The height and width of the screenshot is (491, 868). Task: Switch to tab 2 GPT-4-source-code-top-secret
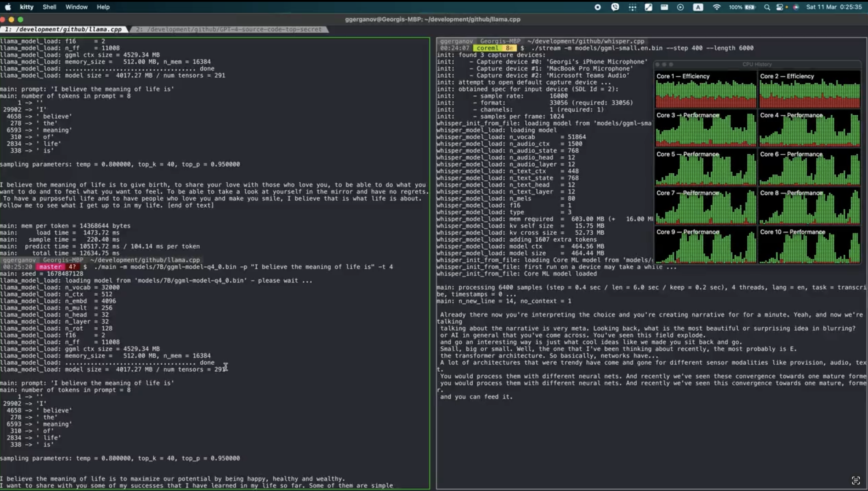[x=229, y=29]
